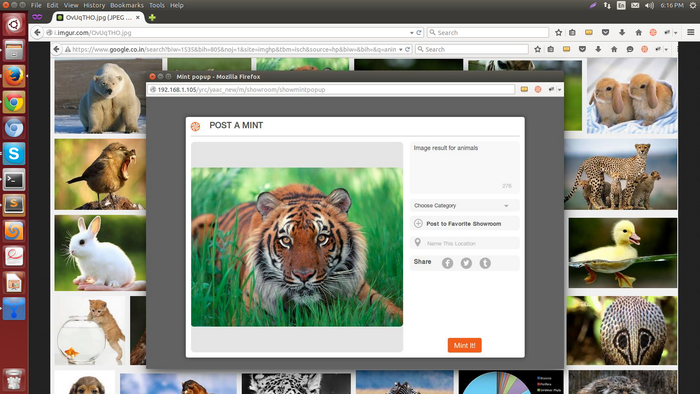Open the polar bear image result

tap(100, 97)
